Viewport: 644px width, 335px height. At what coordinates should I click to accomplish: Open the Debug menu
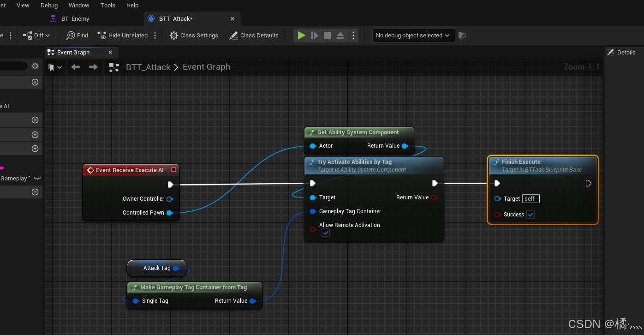49,6
